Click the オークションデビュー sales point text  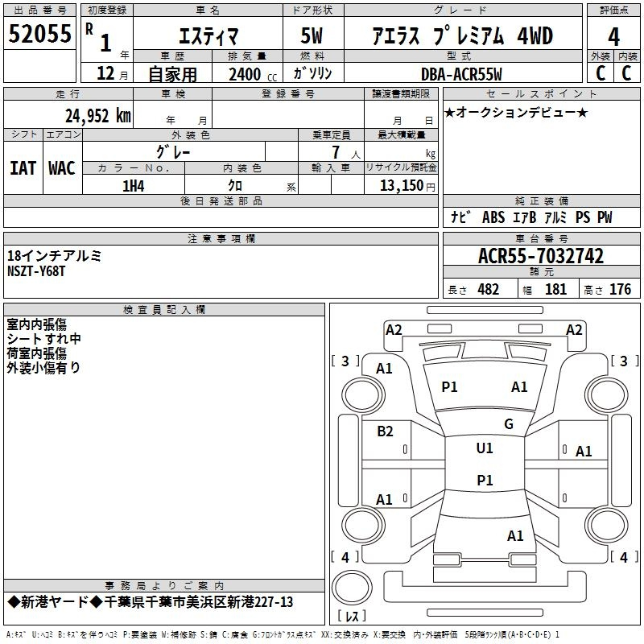pyautogui.click(x=516, y=112)
